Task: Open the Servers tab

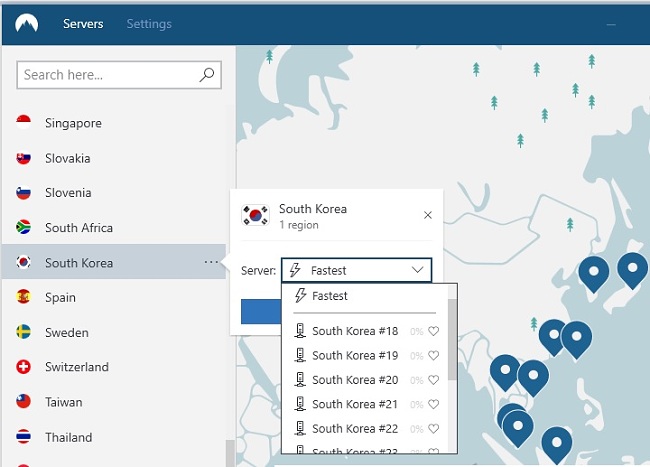Action: pos(83,24)
